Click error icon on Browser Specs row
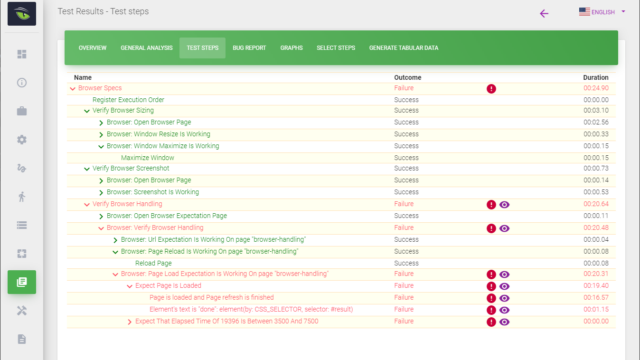This screenshot has height=360, width=640. point(491,89)
